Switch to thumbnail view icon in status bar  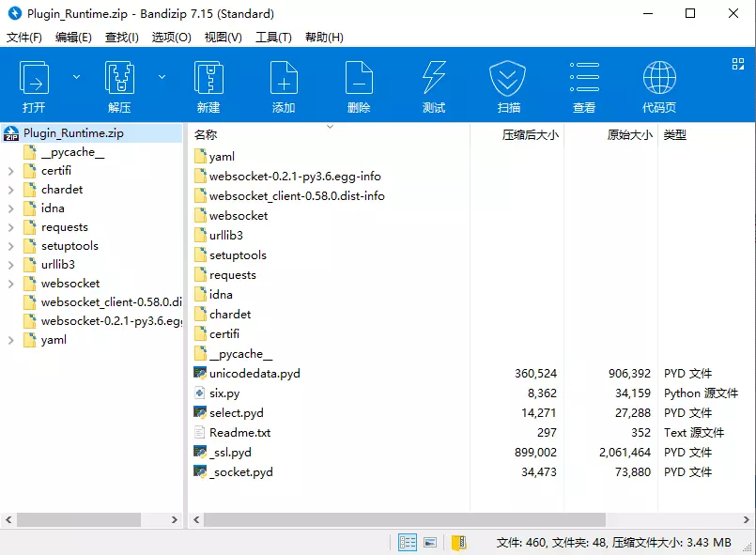(430, 543)
